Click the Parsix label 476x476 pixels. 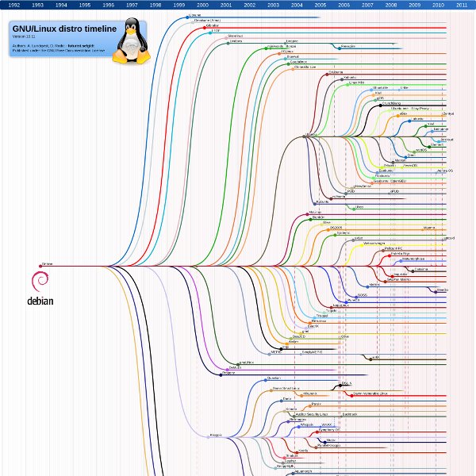[x=316, y=404]
